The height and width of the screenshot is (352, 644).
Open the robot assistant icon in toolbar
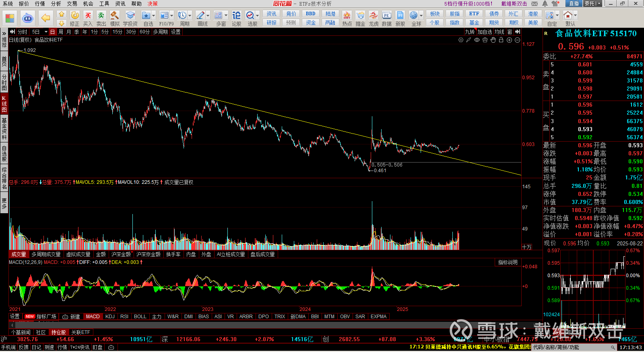pos(28,18)
